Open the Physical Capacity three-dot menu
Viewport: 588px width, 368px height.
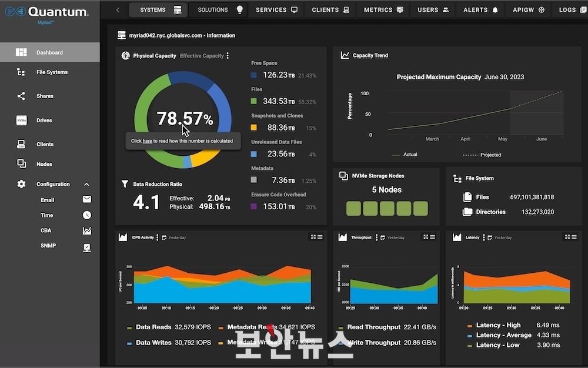point(228,56)
